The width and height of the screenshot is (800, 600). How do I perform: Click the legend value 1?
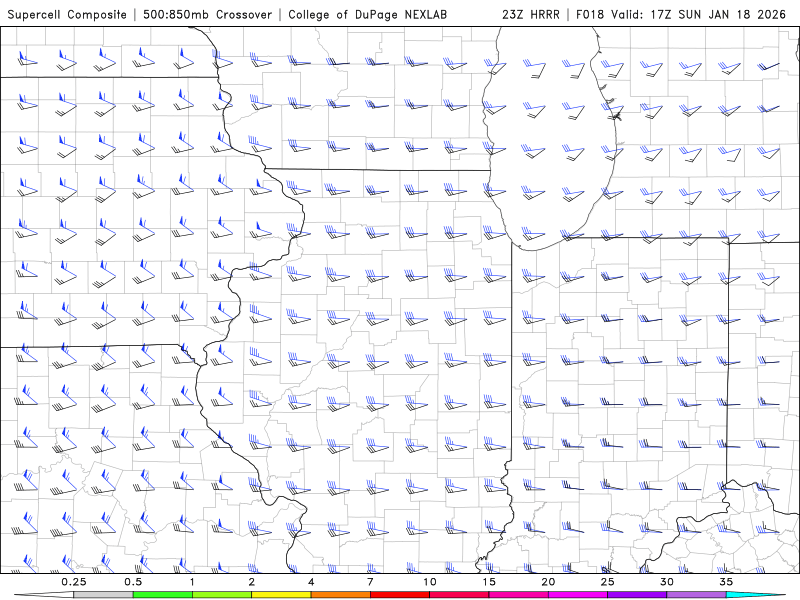click(x=192, y=582)
